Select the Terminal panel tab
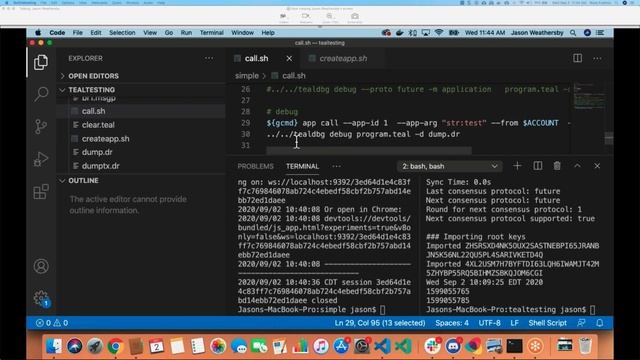This screenshot has width=640, height=360. [302, 166]
